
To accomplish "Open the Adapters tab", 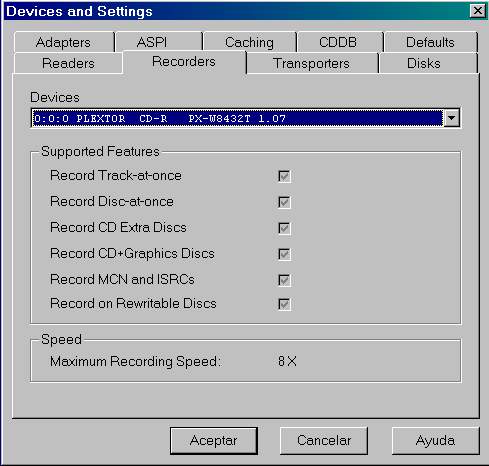I will click(64, 42).
